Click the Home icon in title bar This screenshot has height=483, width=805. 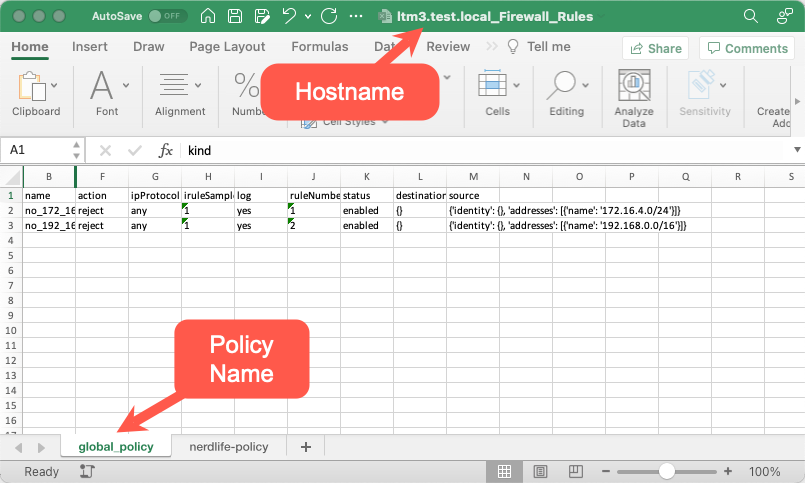(x=208, y=16)
